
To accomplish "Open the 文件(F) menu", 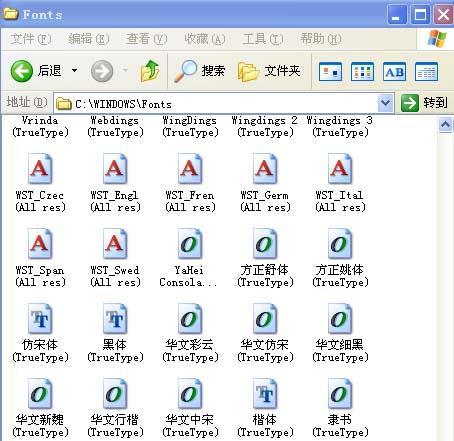I will coord(31,39).
